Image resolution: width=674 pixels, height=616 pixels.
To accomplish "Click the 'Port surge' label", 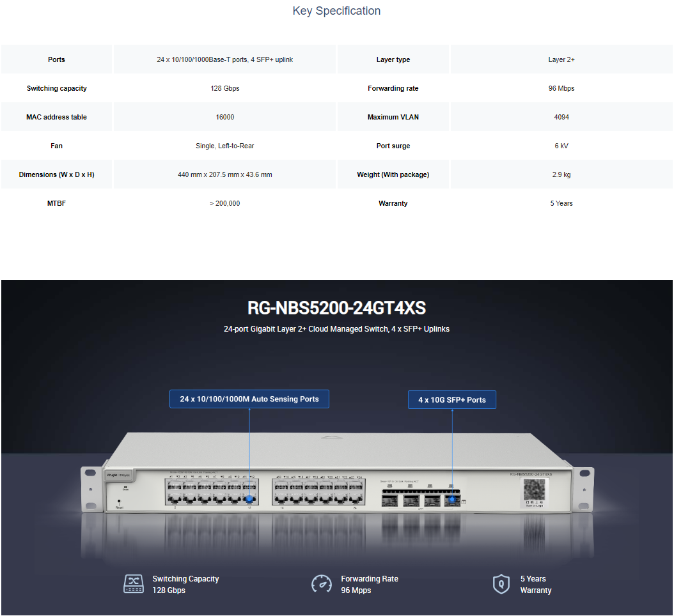I will pyautogui.click(x=393, y=146).
